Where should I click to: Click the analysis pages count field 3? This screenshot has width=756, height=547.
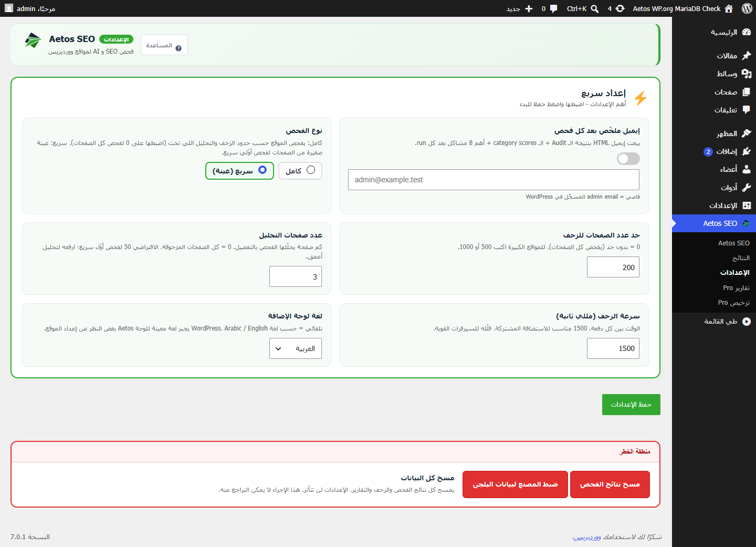pyautogui.click(x=296, y=276)
